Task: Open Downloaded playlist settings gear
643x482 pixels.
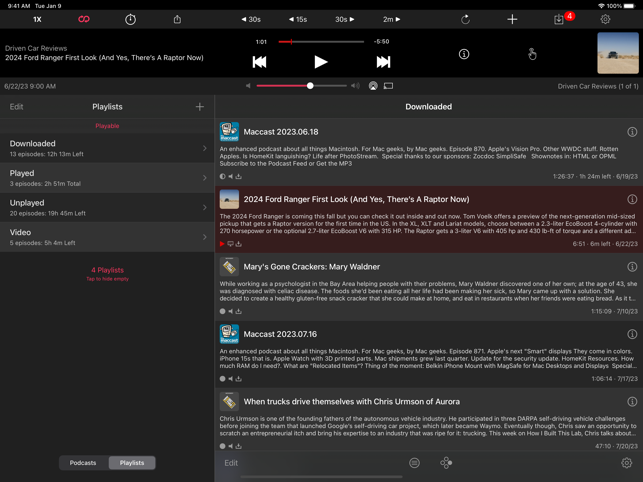Action: click(x=626, y=463)
